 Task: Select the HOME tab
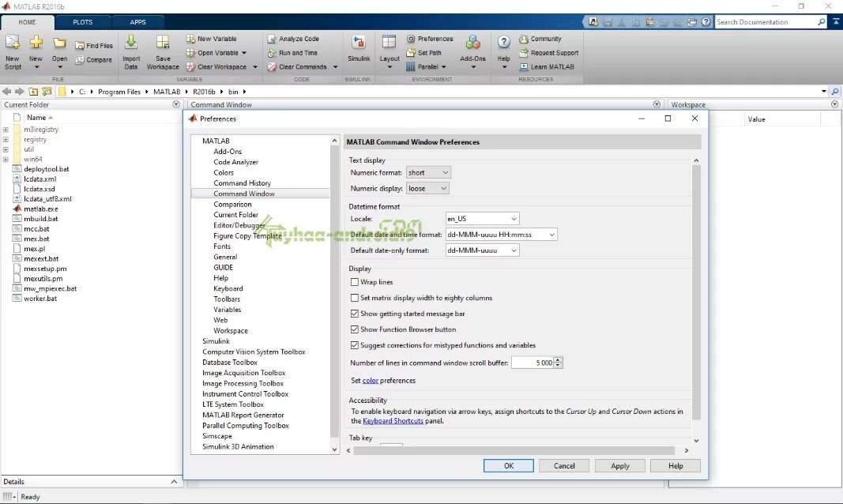(x=27, y=22)
